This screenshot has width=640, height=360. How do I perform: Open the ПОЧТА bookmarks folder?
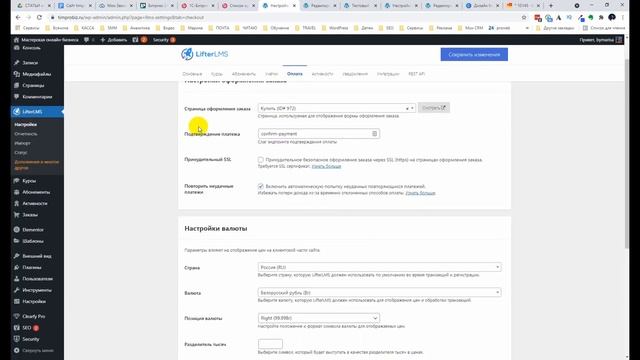[x=219, y=28]
